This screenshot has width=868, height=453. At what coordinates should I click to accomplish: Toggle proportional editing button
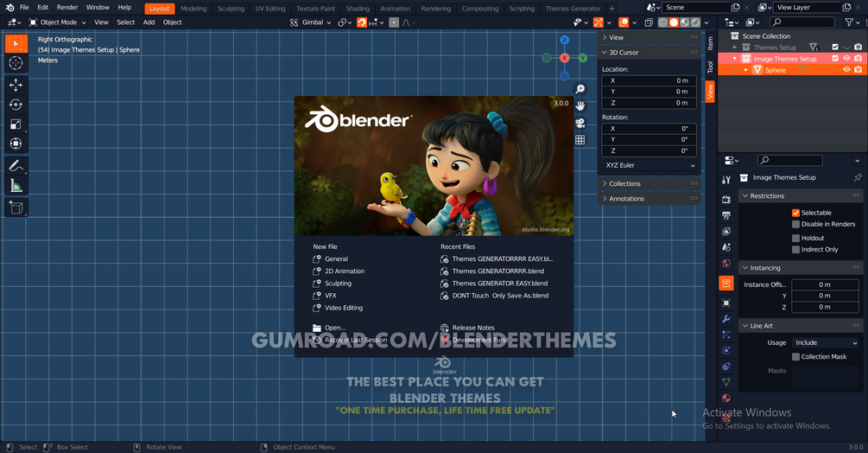394,22
